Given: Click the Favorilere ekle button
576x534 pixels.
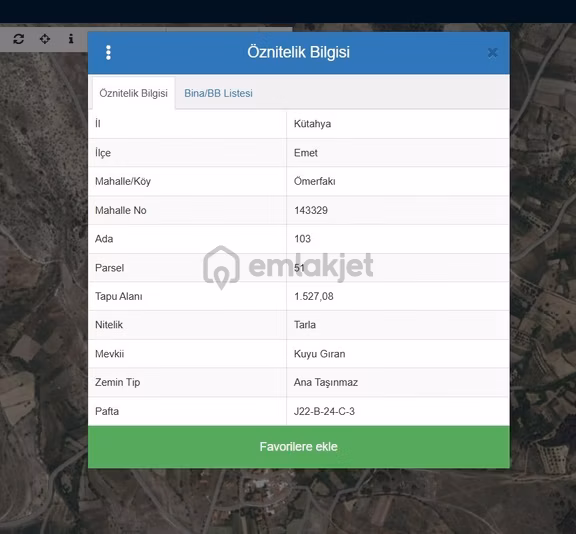Looking at the screenshot, I should pyautogui.click(x=299, y=447).
